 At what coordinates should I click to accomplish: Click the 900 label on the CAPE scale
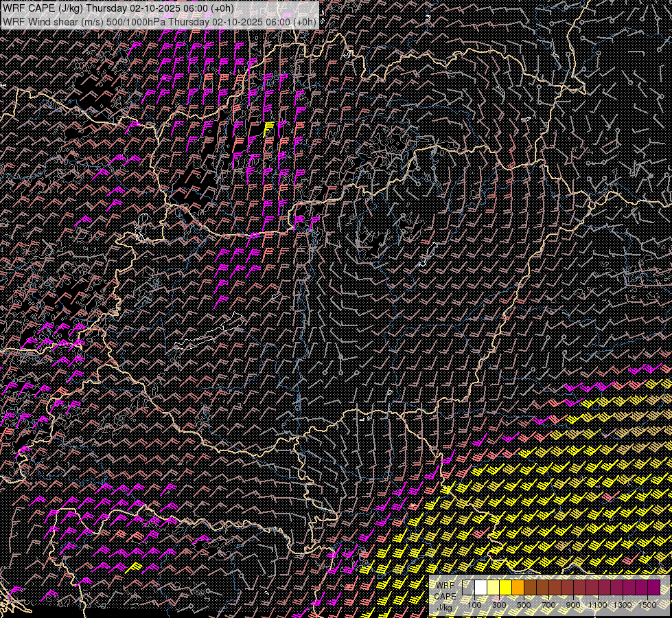coord(573,605)
